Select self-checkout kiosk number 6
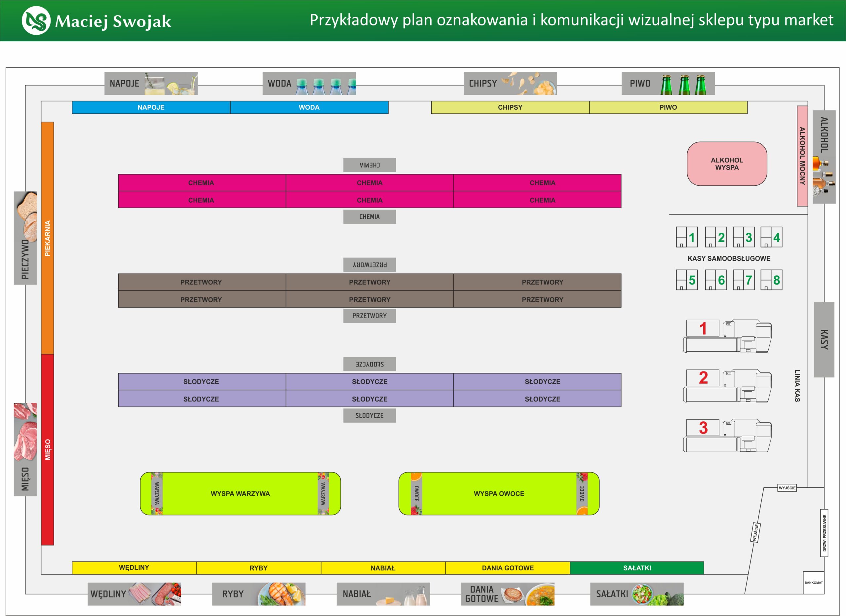This screenshot has height=616, width=846. point(715,280)
